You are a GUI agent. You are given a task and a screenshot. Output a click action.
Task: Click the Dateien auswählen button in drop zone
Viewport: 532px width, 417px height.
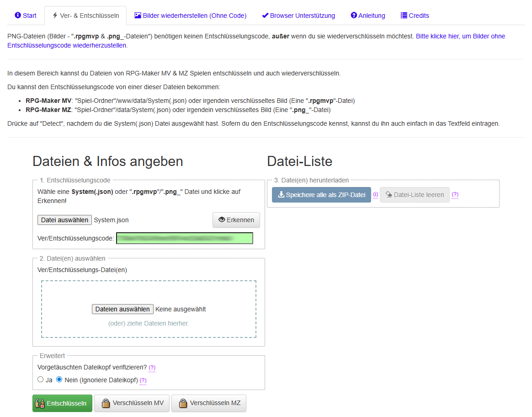pyautogui.click(x=122, y=309)
